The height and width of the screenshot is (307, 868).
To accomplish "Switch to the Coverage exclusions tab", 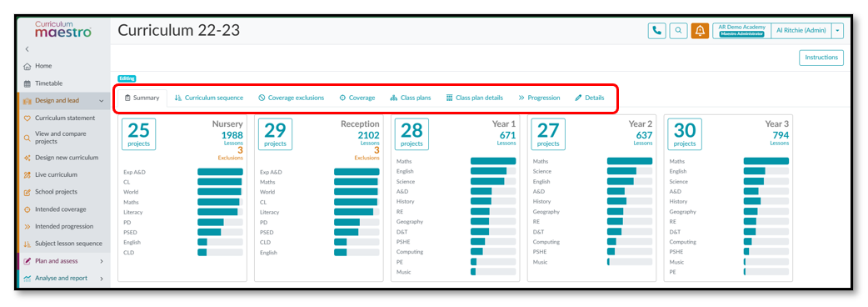I will [292, 98].
